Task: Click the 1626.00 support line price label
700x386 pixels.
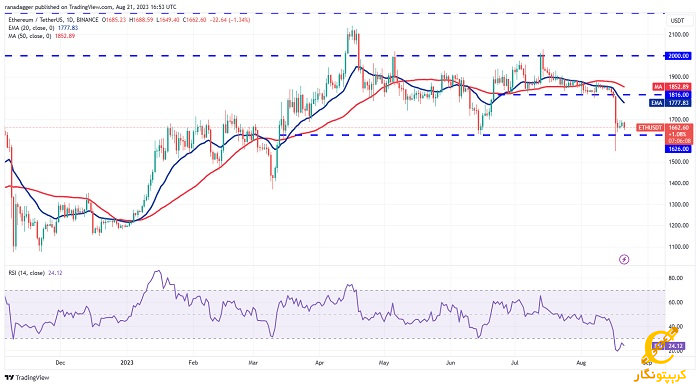Action: click(678, 149)
